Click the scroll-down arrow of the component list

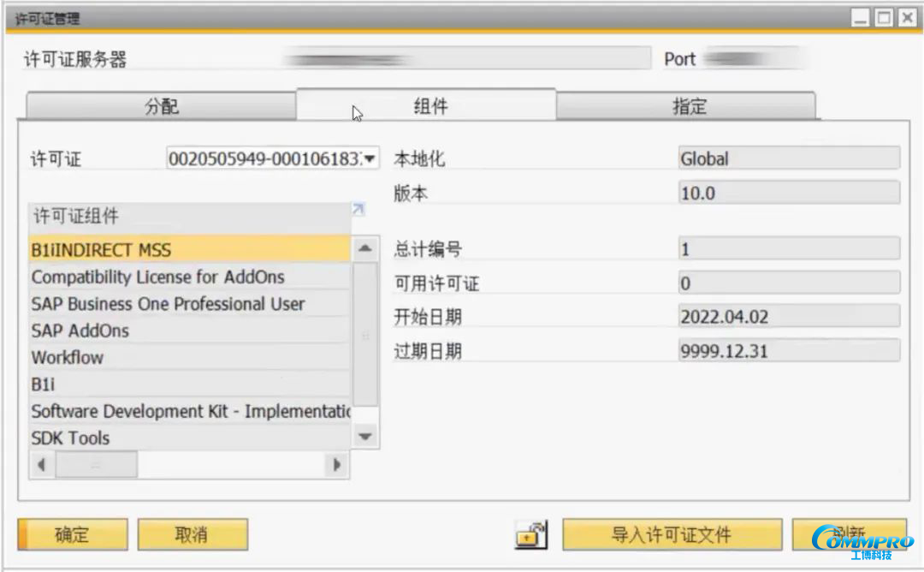tap(364, 436)
